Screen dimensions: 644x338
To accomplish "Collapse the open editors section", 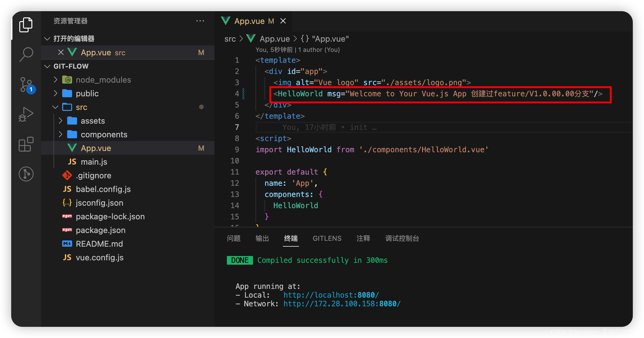I will click(47, 39).
